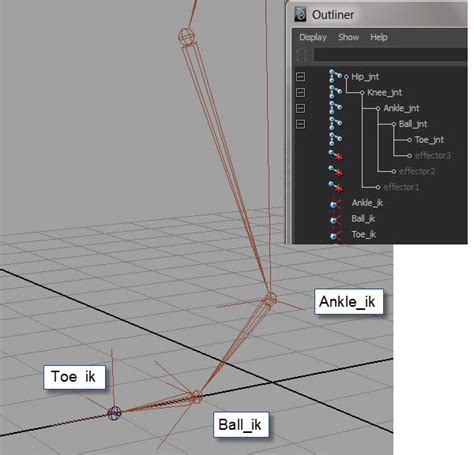Open the Show menu in Outliner

pyautogui.click(x=348, y=37)
